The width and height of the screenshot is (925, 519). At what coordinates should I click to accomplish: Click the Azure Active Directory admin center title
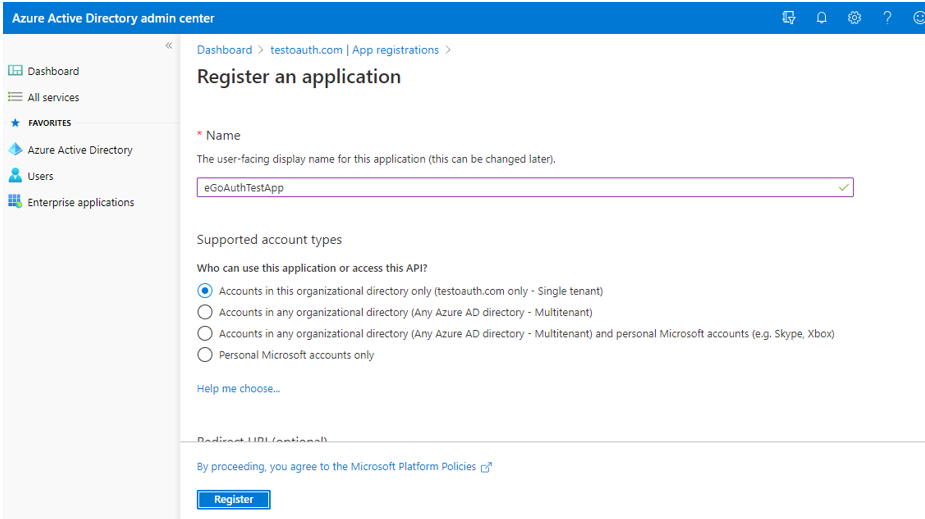coord(113,18)
